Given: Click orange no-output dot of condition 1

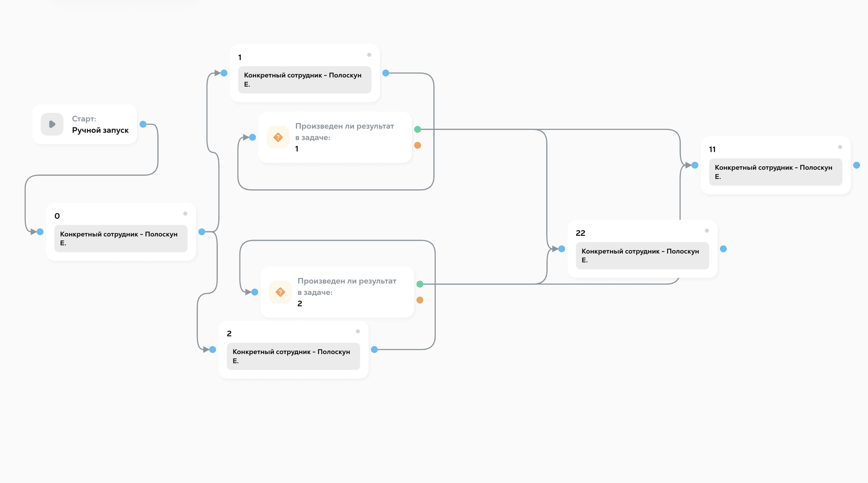Looking at the screenshot, I should (418, 145).
